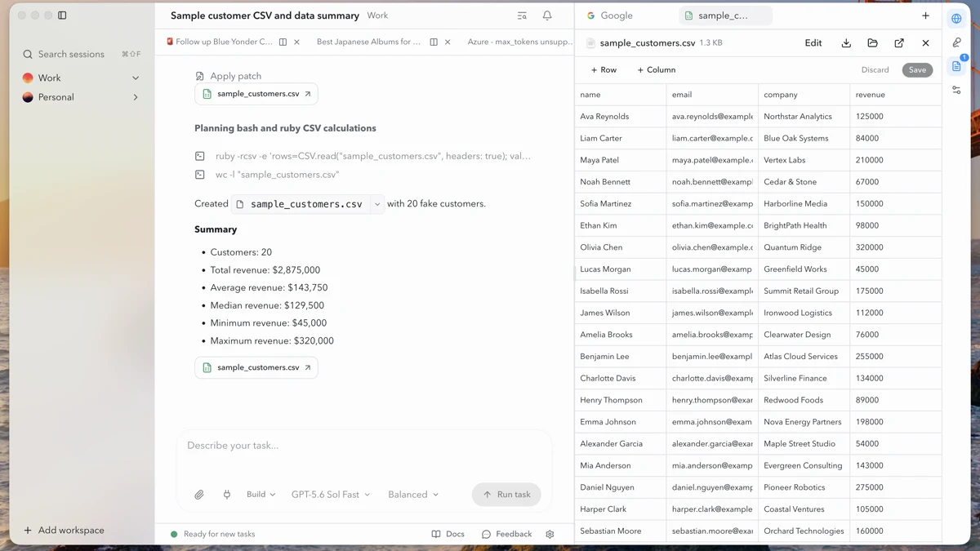
Task: Save the CSV changes
Action: coord(917,70)
